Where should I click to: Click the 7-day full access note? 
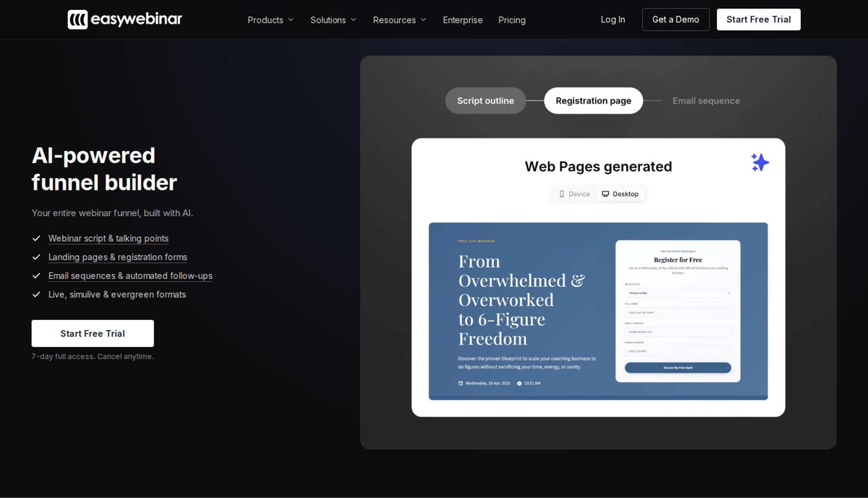pyautogui.click(x=93, y=356)
